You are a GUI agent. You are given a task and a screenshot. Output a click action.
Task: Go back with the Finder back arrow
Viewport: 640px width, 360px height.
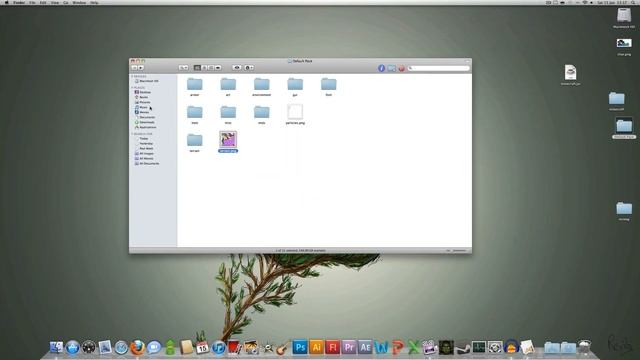134,68
